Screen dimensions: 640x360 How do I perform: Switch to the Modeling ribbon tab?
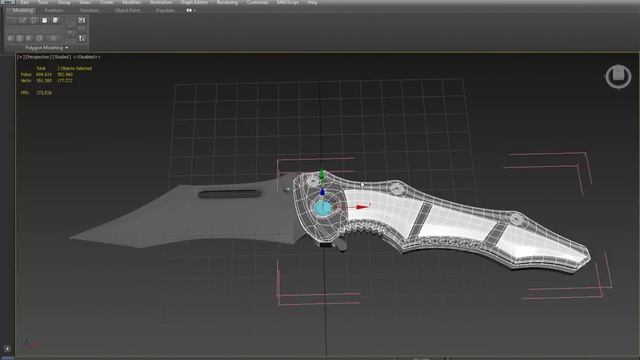tap(23, 10)
